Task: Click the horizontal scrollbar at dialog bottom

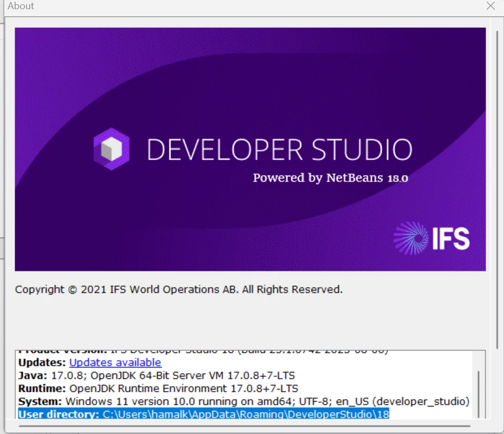Action: [244, 426]
